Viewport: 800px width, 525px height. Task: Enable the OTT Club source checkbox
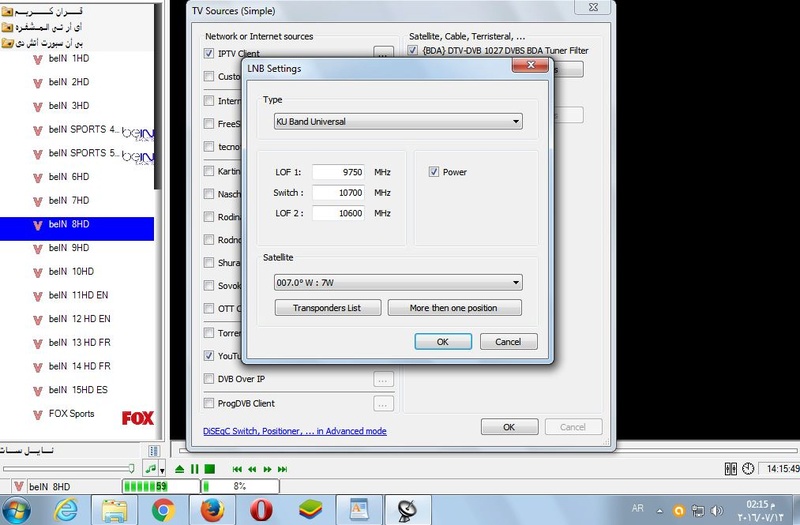[x=209, y=308]
